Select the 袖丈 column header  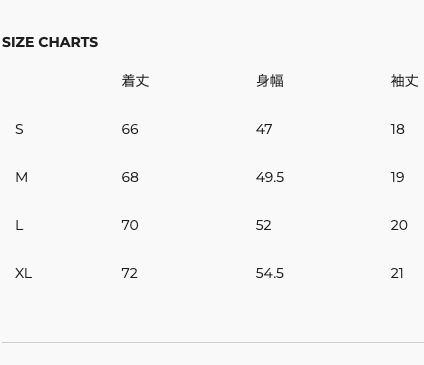point(404,81)
